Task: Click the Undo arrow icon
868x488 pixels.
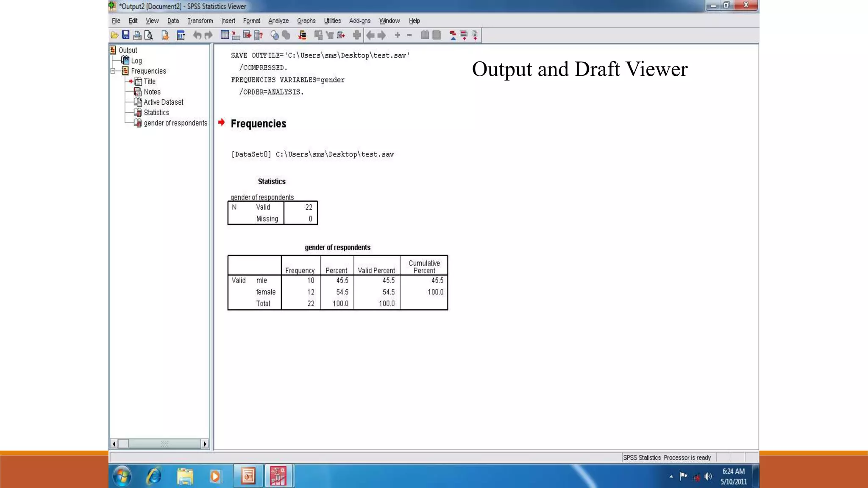Action: 197,36
